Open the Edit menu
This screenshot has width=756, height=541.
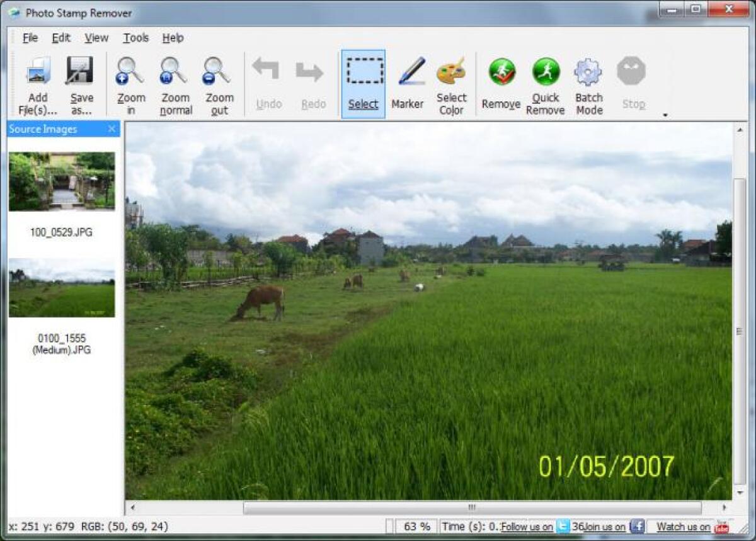point(60,38)
